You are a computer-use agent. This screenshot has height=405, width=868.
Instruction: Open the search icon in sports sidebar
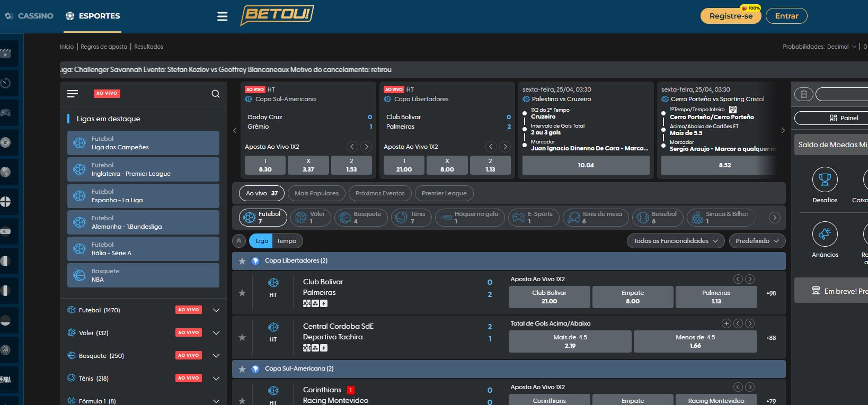[216, 94]
